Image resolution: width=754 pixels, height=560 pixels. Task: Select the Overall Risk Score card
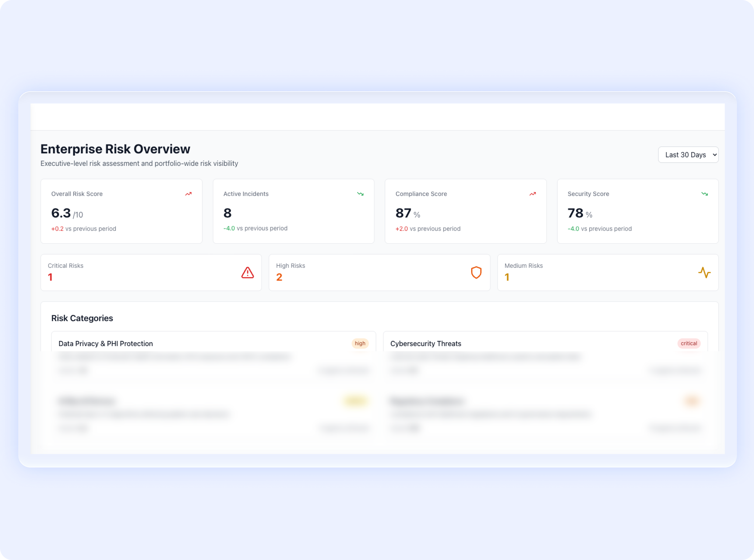tap(121, 211)
